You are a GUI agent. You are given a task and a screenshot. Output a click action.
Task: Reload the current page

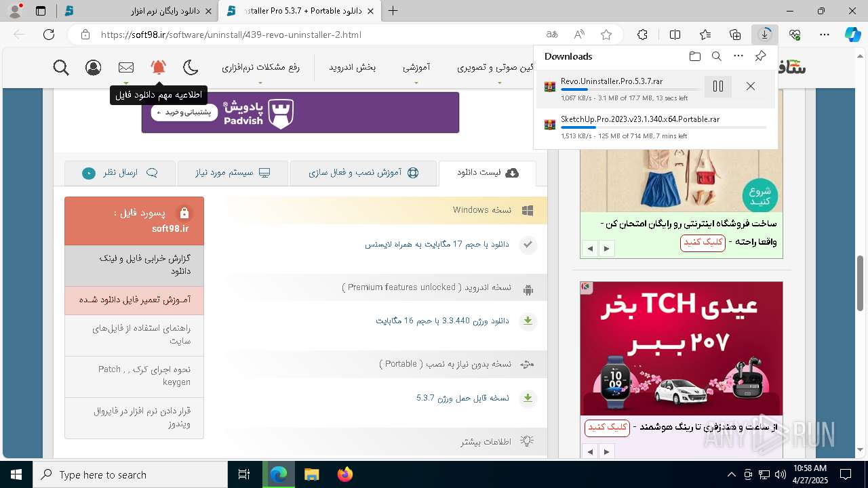pos(49,35)
